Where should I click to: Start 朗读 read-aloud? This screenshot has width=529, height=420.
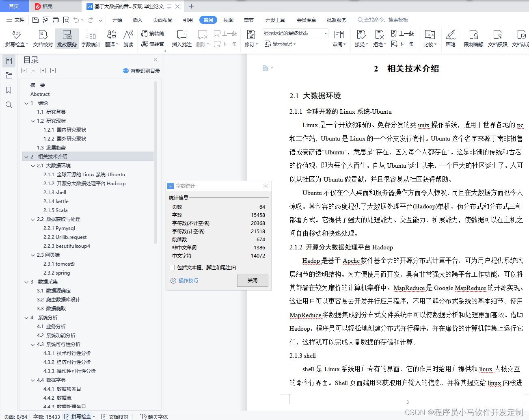pos(128,39)
